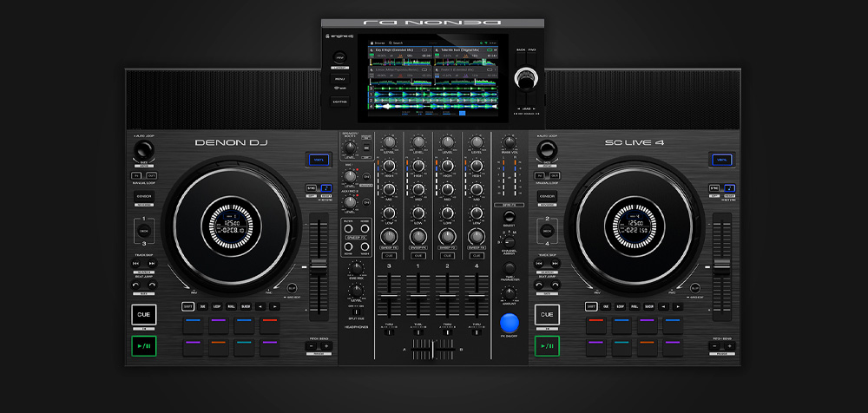Select the WASH sweep FX button
This screenshot has height=413, width=868.
(x=365, y=246)
